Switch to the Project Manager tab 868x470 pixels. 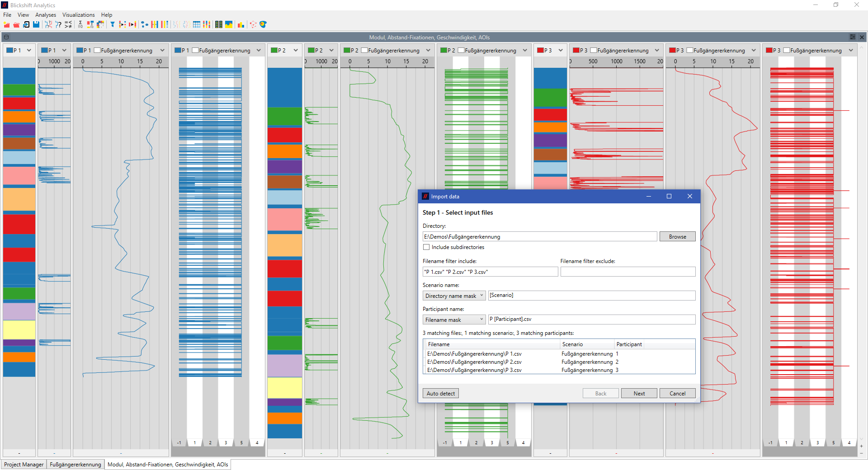click(24, 464)
